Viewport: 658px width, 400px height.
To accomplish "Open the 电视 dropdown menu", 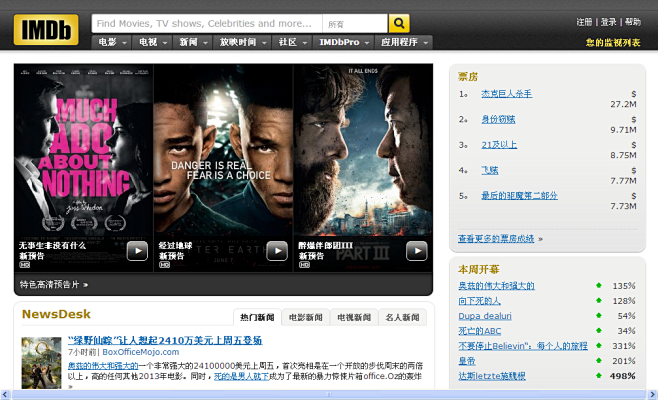I will click(152, 42).
